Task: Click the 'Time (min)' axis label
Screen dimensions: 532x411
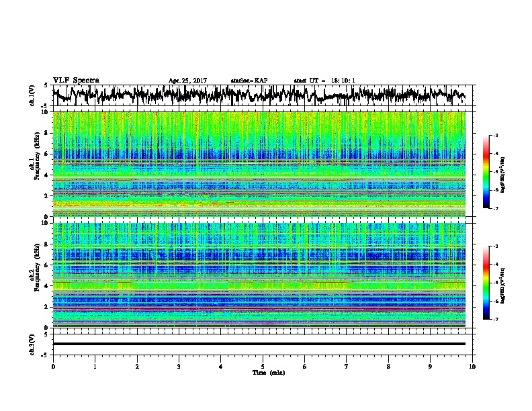Action: [269, 373]
